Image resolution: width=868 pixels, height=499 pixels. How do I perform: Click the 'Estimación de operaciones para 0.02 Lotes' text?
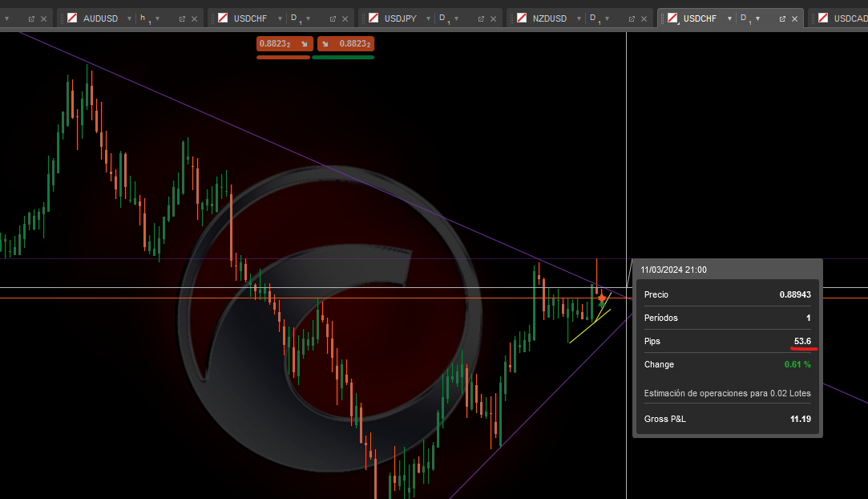(x=728, y=393)
